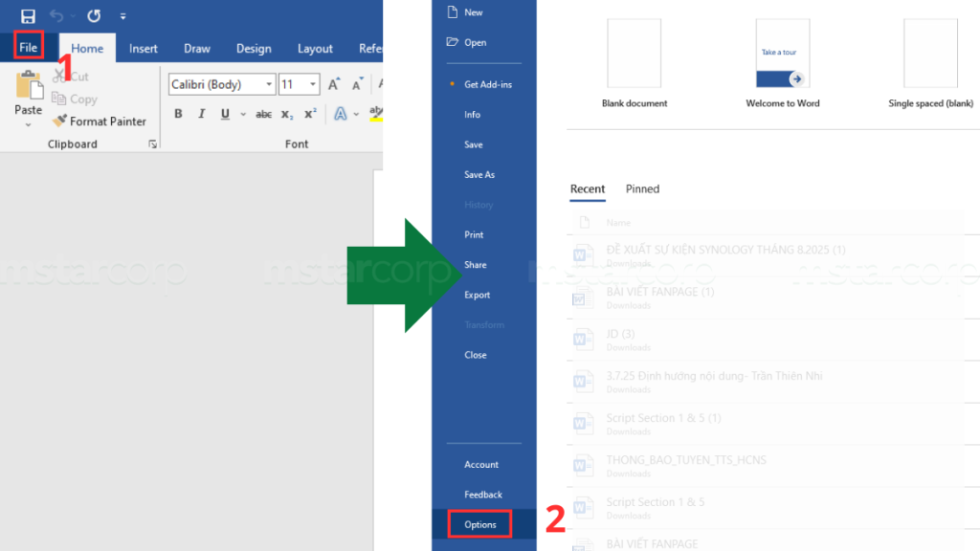Toggle italic formatting
This screenshot has height=551, width=980.
pos(200,114)
